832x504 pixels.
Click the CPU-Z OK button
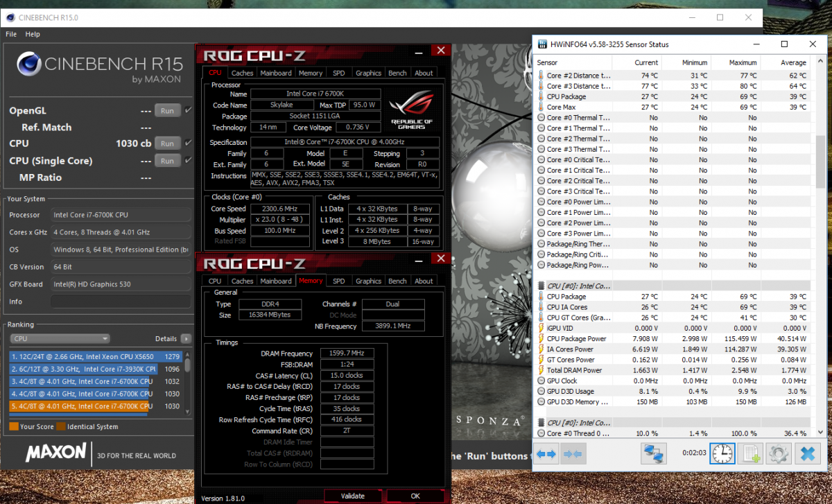415,496
